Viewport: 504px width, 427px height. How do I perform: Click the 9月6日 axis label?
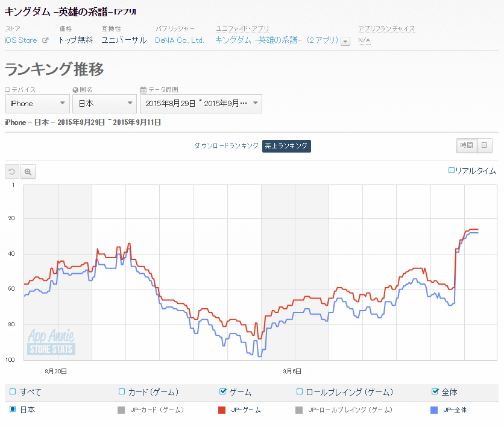(292, 372)
